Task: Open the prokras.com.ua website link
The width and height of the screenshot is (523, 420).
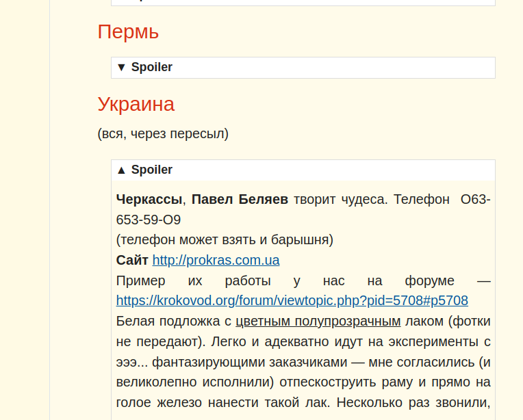Action: [216, 261]
